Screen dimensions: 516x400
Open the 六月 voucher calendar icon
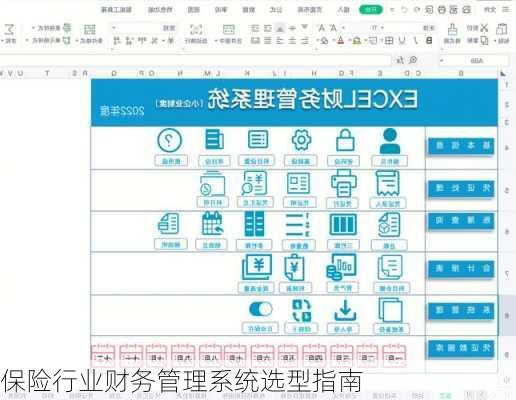(262, 356)
